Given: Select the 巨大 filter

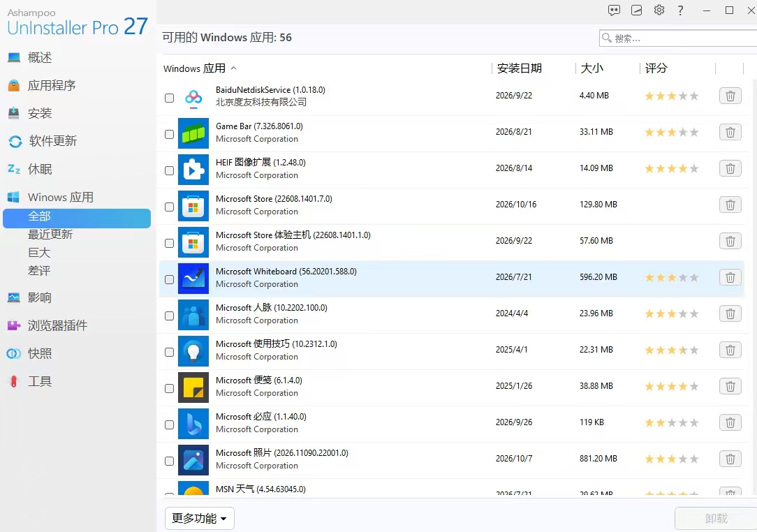Looking at the screenshot, I should pyautogui.click(x=39, y=253).
